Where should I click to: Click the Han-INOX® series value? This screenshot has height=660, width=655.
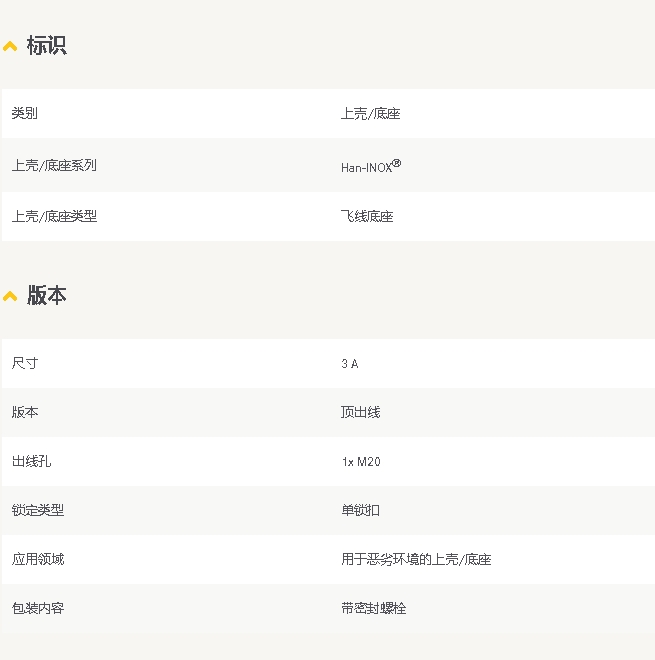(x=370, y=166)
